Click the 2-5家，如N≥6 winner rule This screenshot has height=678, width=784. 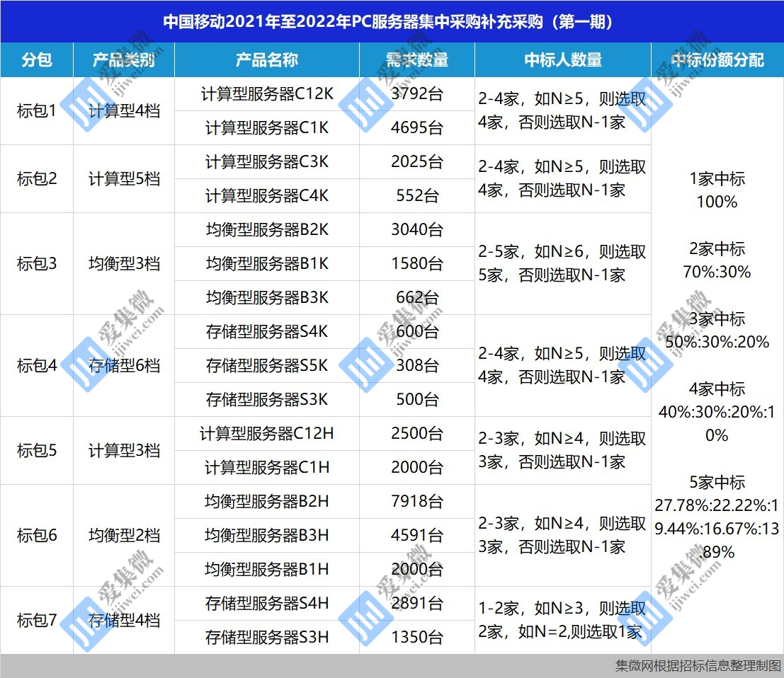click(563, 263)
